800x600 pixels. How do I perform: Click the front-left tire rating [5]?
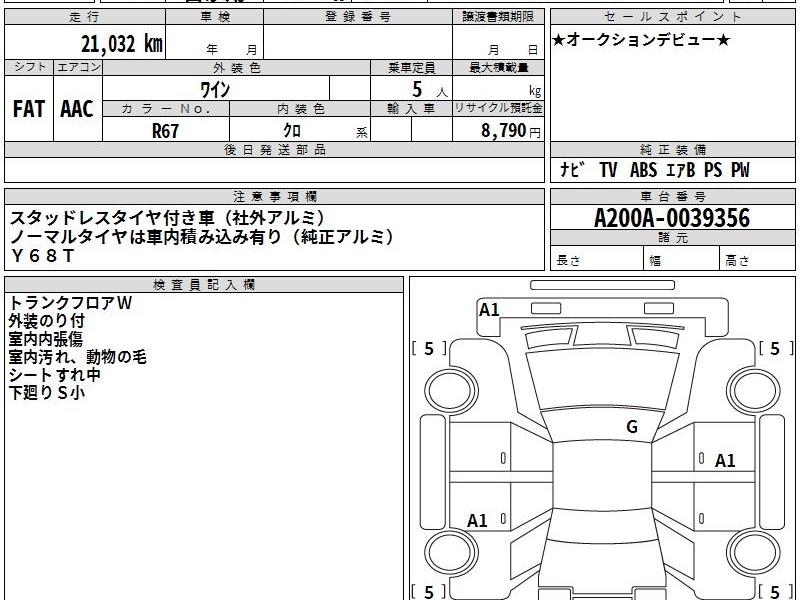coord(429,348)
